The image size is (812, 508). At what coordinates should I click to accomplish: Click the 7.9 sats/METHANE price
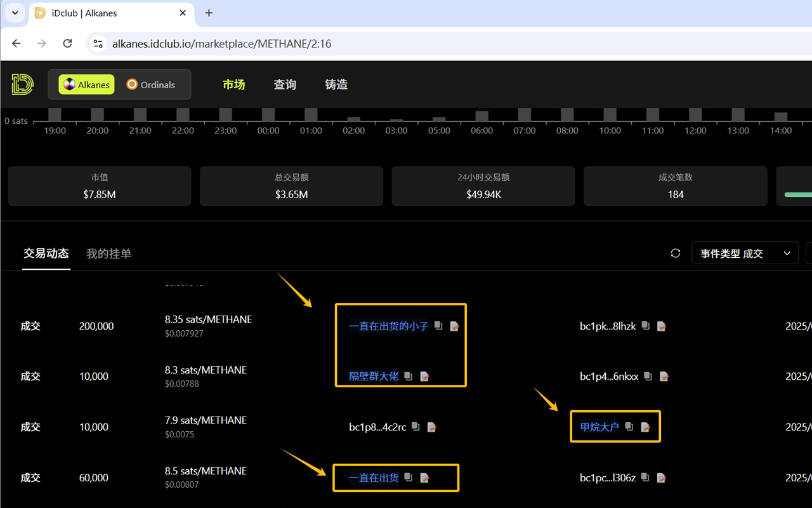coord(206,420)
